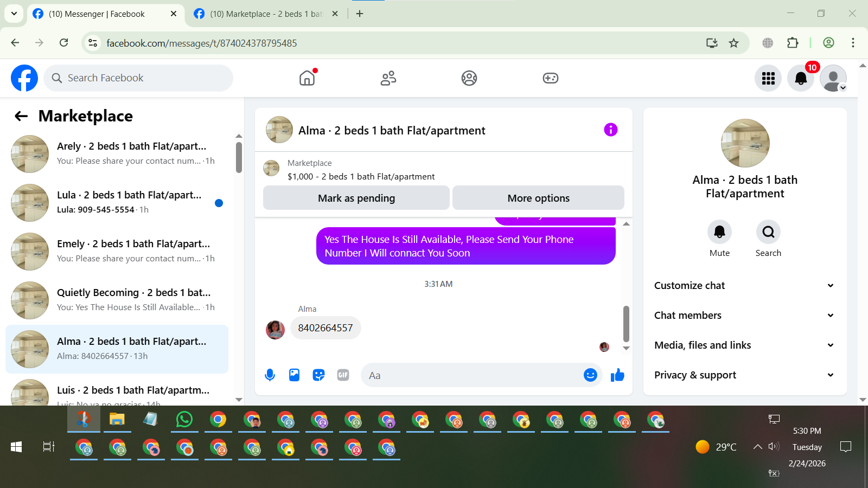Open the browser extensions puzzle icon
This screenshot has width=868, height=488.
pos(793,43)
